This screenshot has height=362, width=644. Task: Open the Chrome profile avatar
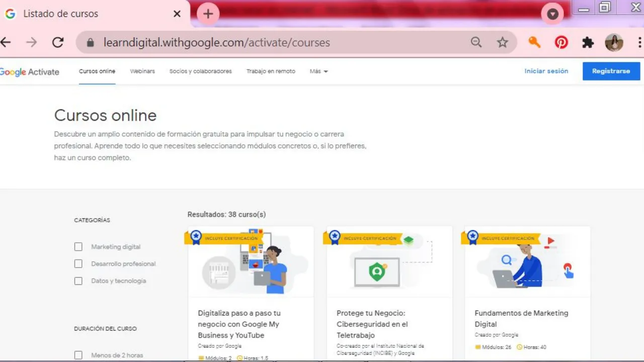[614, 43]
